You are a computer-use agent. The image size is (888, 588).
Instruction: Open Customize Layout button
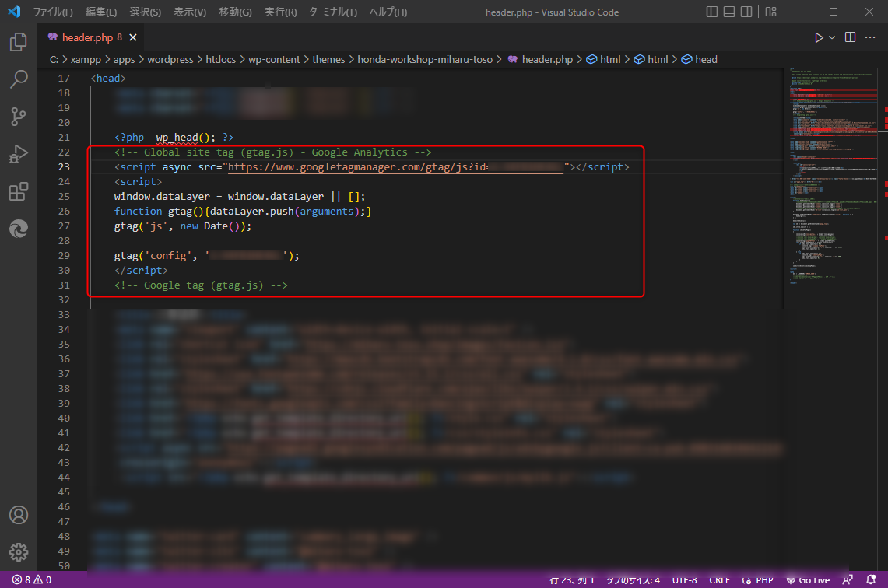coord(770,12)
